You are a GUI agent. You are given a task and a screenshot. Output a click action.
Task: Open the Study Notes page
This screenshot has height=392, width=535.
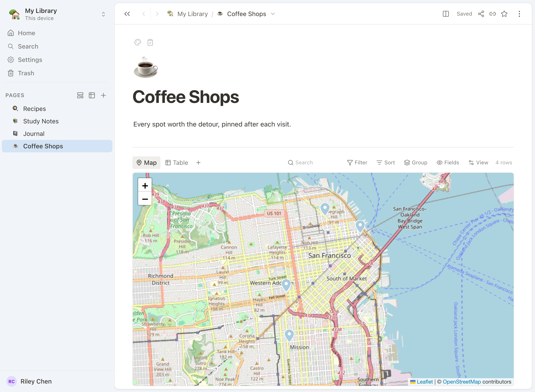(x=57, y=121)
